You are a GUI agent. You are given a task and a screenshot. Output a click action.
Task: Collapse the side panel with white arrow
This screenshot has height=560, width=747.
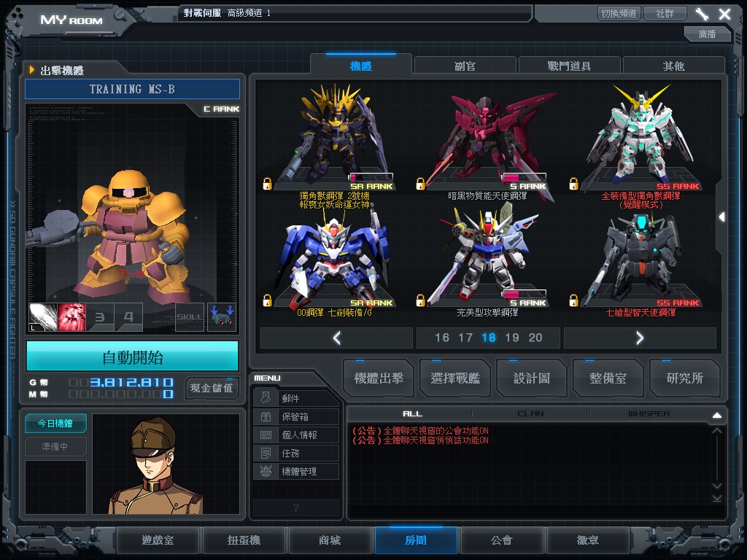(x=721, y=217)
